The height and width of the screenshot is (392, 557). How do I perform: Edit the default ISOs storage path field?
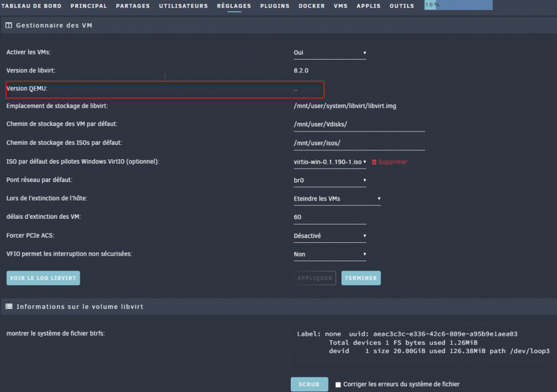coord(359,143)
